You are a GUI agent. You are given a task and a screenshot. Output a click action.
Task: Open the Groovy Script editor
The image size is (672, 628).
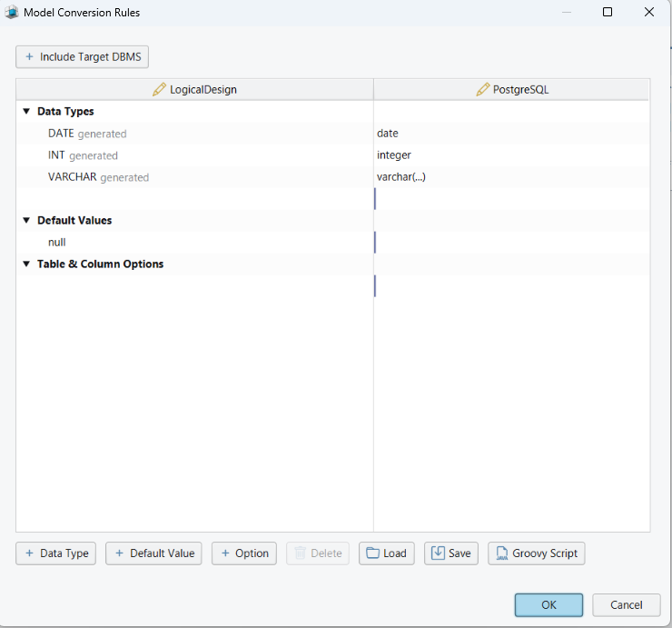(536, 553)
